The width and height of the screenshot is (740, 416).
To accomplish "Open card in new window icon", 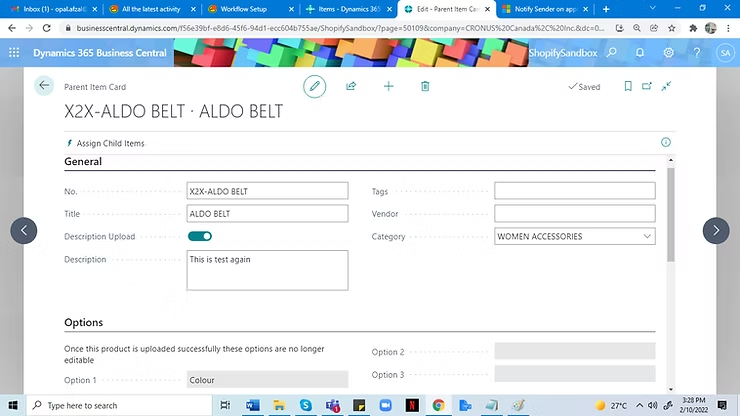I will coord(647,87).
